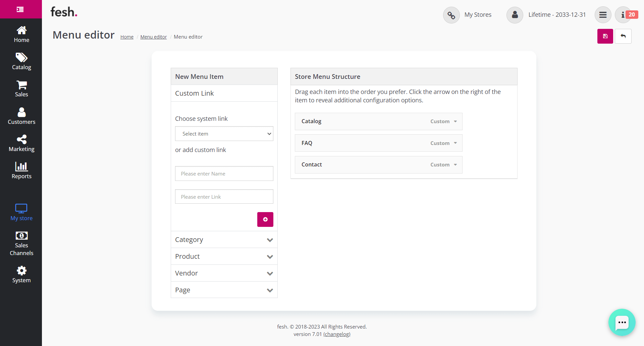Open the live chat bubble
The width and height of the screenshot is (644, 346).
pos(622,322)
